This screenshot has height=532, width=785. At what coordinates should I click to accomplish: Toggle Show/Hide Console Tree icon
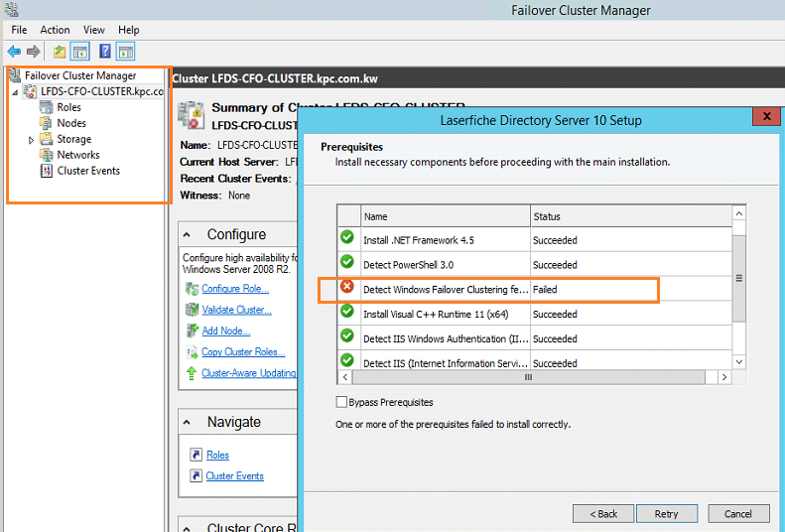(x=80, y=51)
